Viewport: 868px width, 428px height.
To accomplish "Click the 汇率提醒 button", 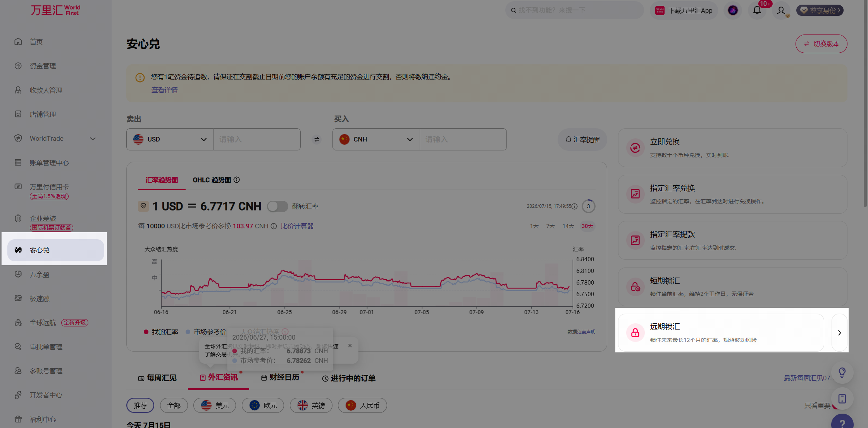I will pos(582,140).
